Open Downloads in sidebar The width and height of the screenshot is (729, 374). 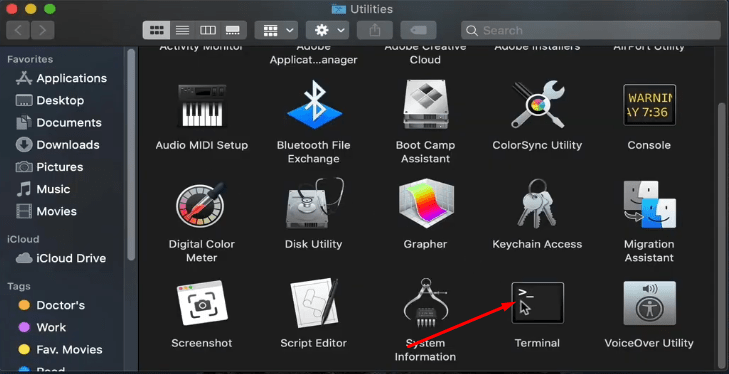pos(58,145)
